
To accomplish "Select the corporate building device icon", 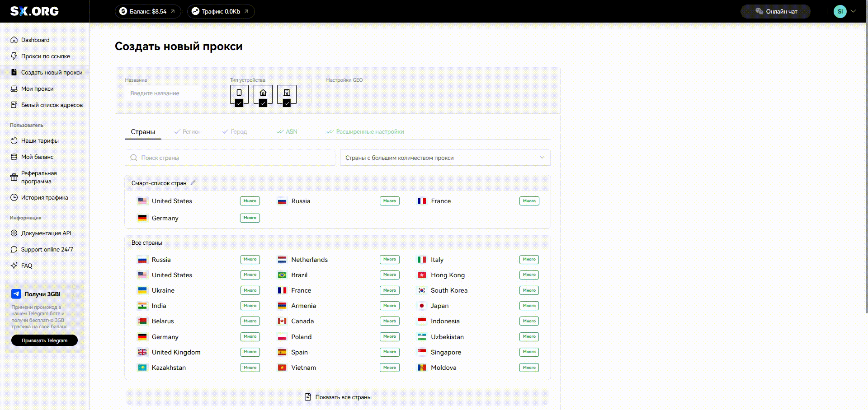I will pyautogui.click(x=287, y=93).
